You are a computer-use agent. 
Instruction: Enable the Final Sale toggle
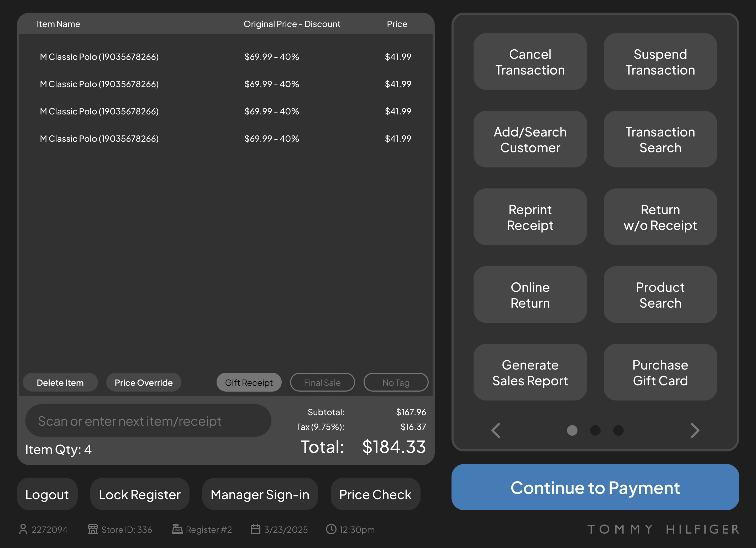pyautogui.click(x=322, y=382)
